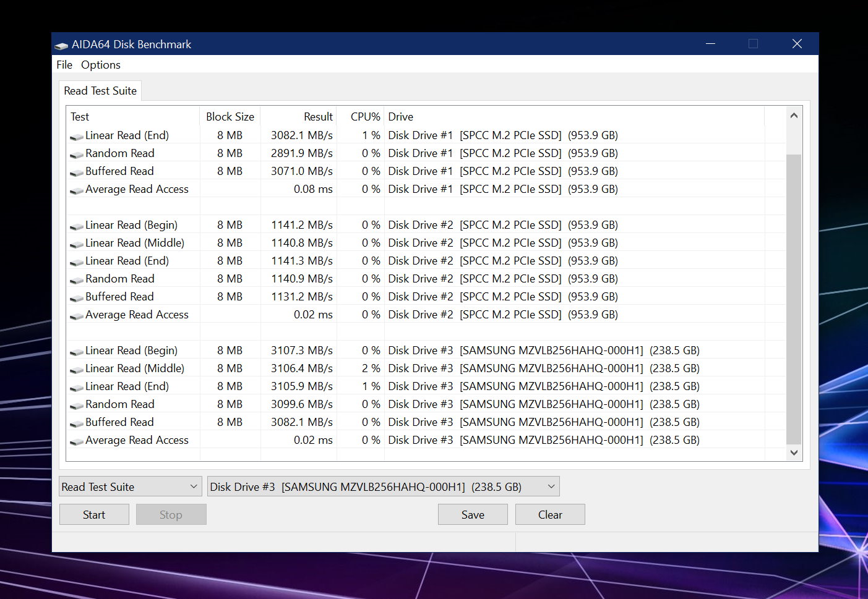This screenshot has height=599, width=868.
Task: Select the 3071.0 MB/s Buffered Read result
Action: (x=302, y=171)
